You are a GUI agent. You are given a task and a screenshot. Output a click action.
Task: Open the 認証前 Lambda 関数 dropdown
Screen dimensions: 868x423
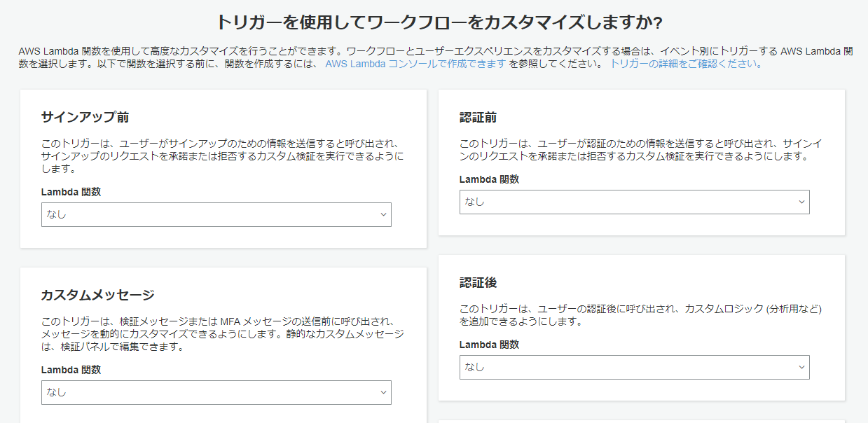[x=634, y=202]
